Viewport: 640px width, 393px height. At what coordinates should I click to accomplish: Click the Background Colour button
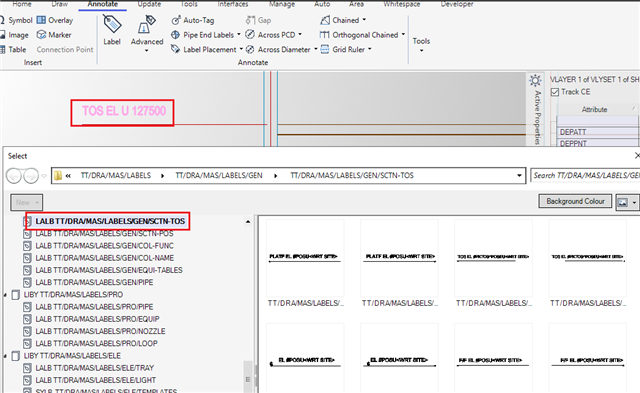(575, 201)
